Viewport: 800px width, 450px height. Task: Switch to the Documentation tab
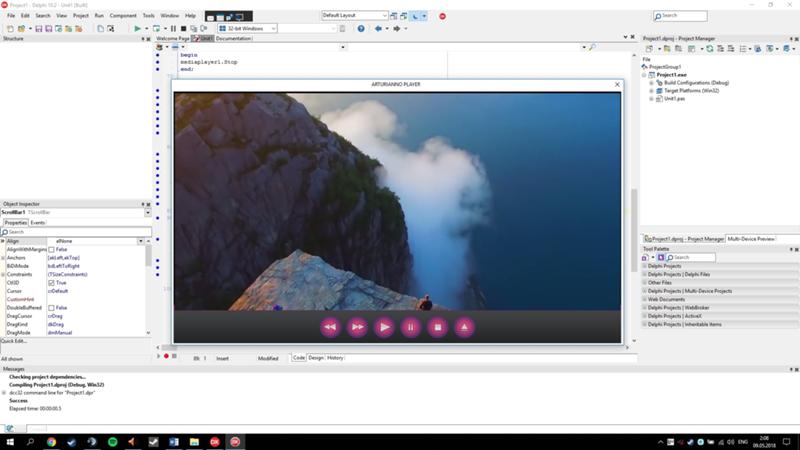(234, 38)
